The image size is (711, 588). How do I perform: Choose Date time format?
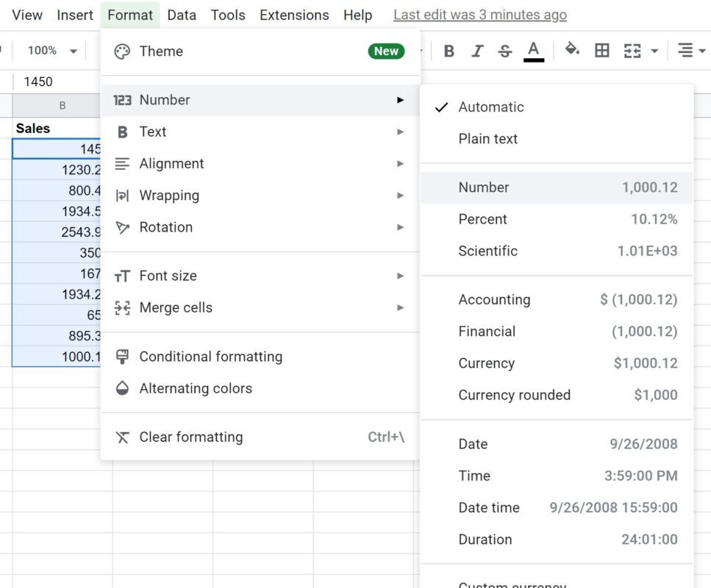point(557,507)
